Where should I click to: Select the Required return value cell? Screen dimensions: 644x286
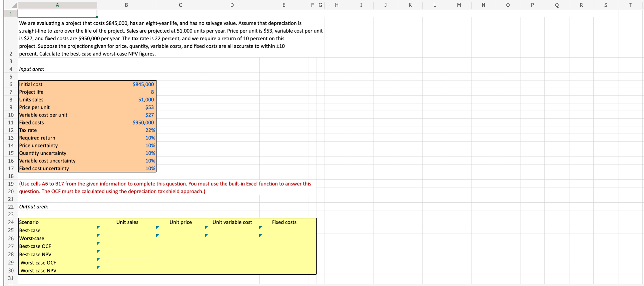(x=127, y=138)
